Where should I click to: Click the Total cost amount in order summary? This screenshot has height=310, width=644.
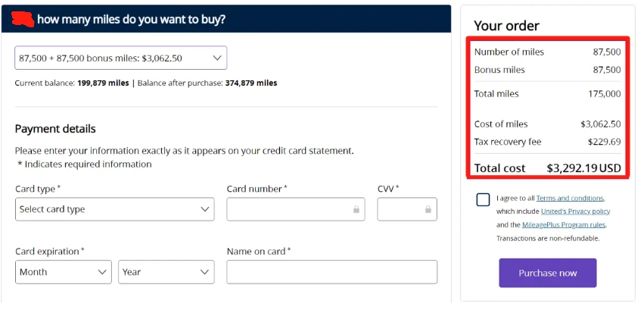[x=583, y=168]
